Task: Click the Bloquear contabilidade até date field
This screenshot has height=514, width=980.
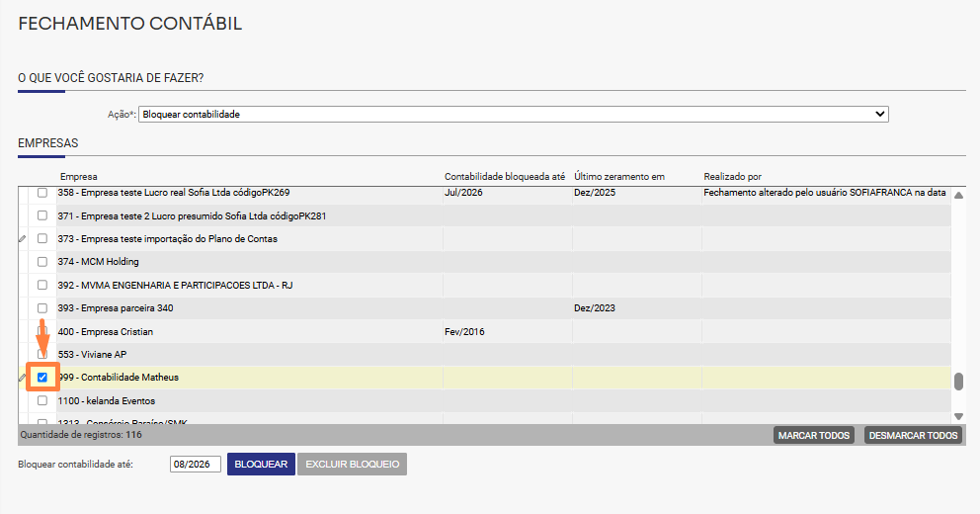Action: point(195,464)
